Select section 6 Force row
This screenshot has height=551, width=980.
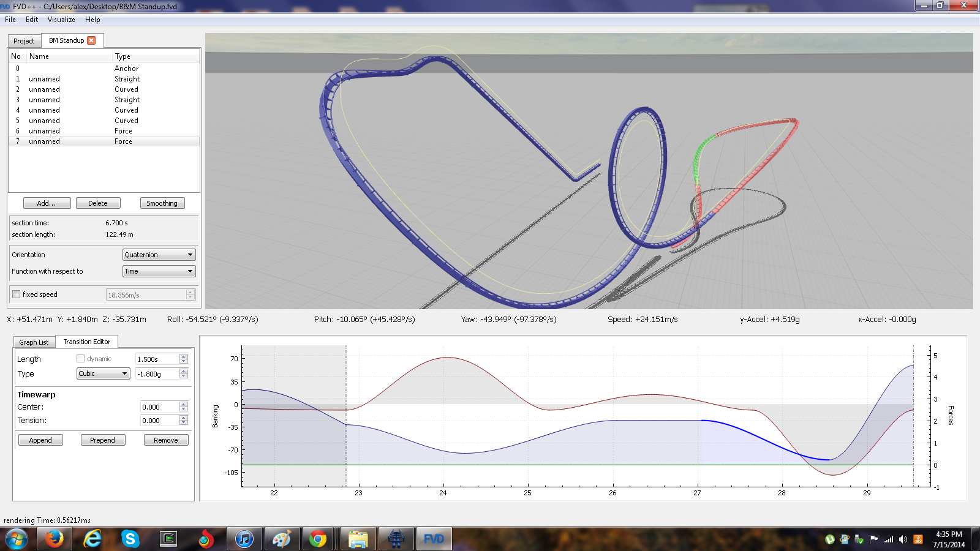click(104, 131)
